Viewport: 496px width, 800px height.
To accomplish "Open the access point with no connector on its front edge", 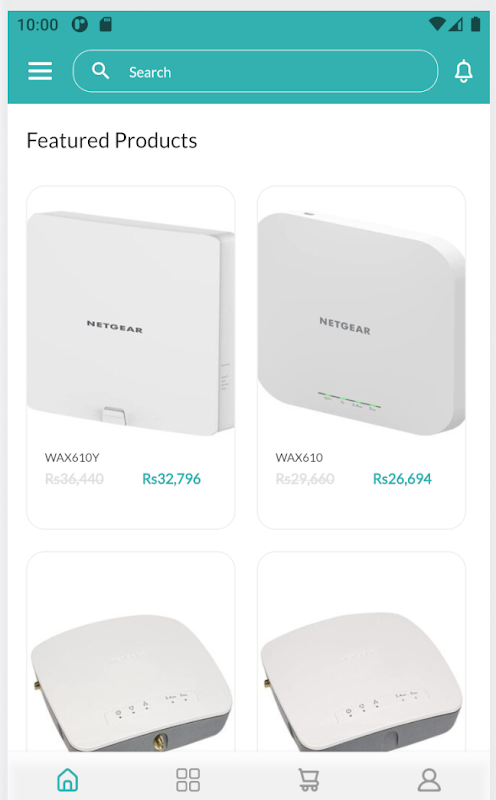I will pyautogui.click(x=361, y=679).
